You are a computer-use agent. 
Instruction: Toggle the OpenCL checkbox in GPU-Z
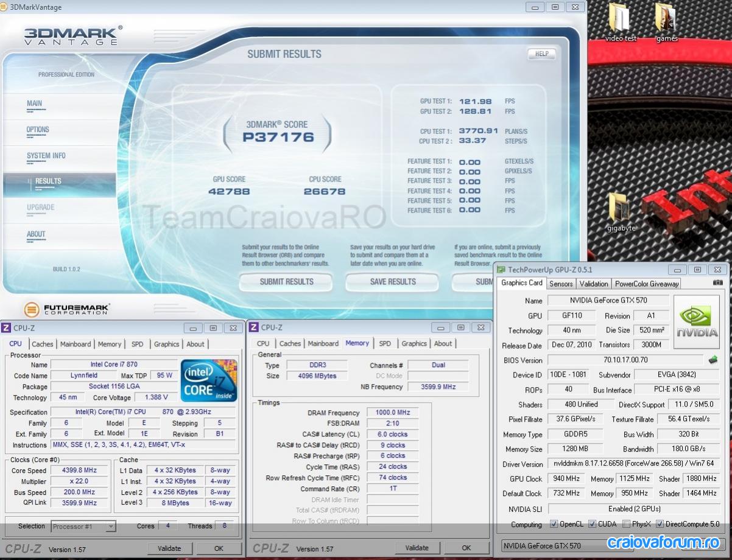pos(554,524)
